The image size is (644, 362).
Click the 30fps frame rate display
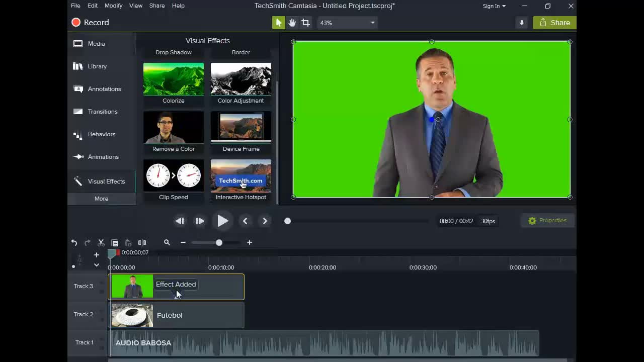click(x=488, y=221)
